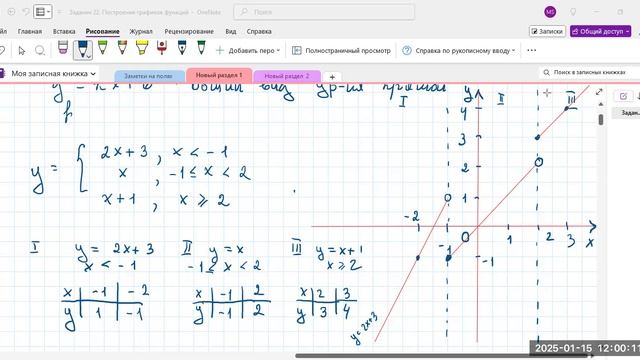The height and width of the screenshot is (360, 640).
Task: Switch to Новый раздел 1 section
Action: [x=219, y=75]
